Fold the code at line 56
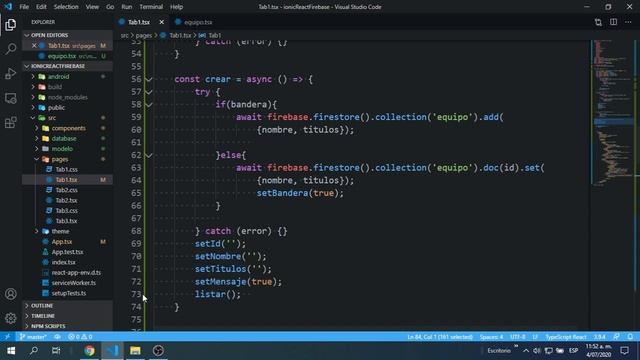This screenshot has height=360, width=640. pos(149,80)
